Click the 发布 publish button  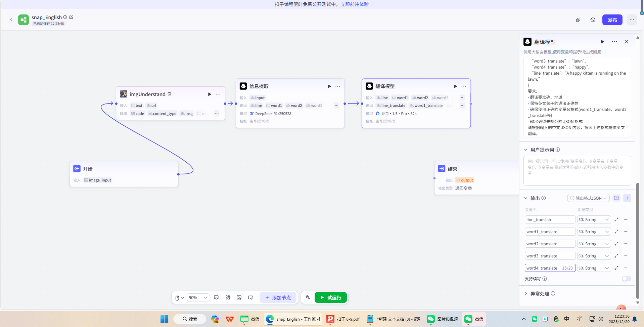pos(612,20)
